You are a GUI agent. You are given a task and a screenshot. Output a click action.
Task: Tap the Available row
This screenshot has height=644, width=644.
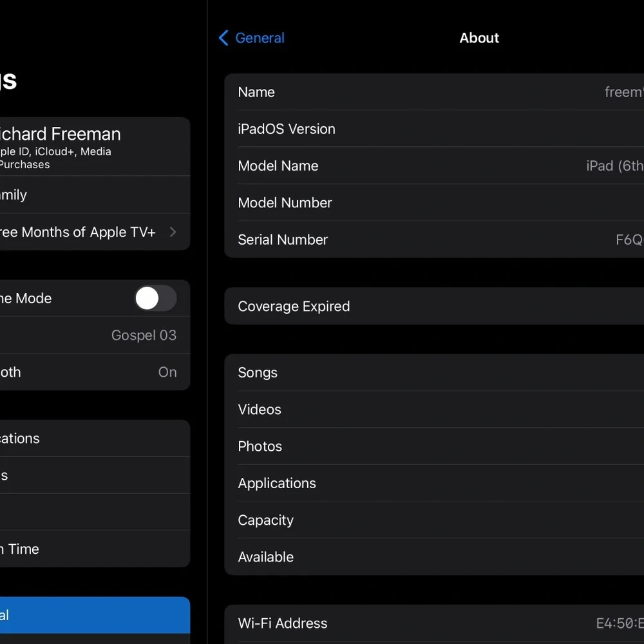[434, 557]
